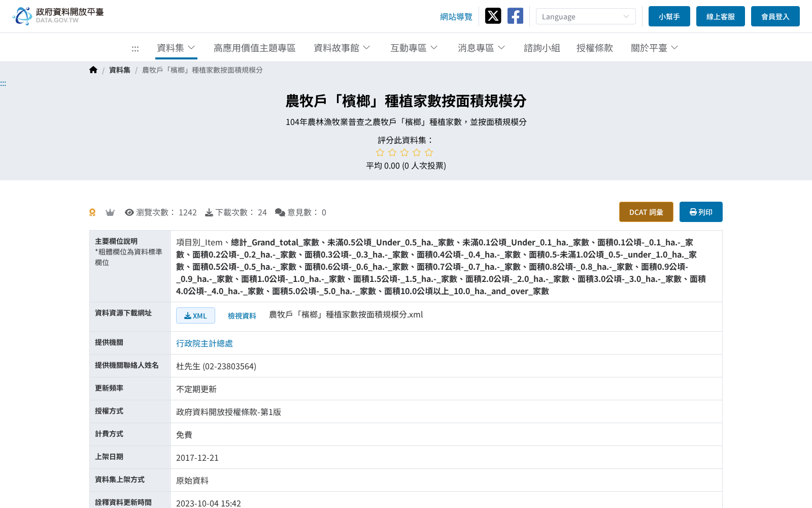Expand the 消息專區 menu
Viewport: 812px width, 508px height.
coord(482,48)
